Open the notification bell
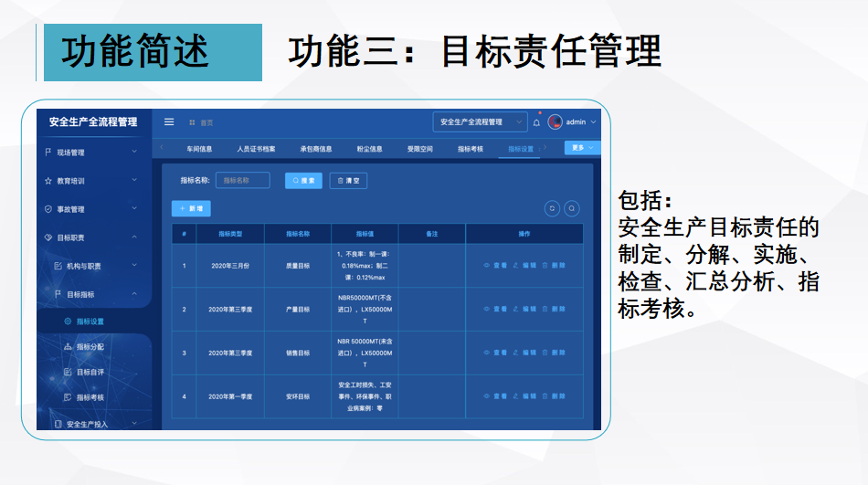Image resolution: width=868 pixels, height=485 pixels. [536, 122]
